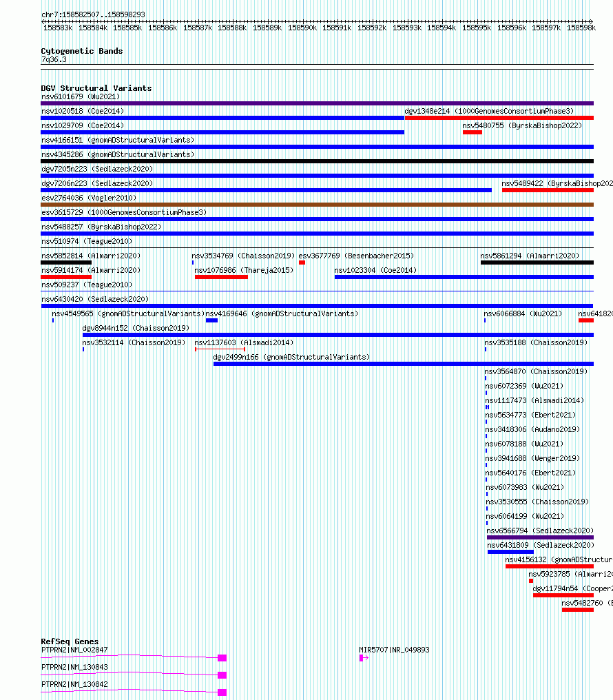Select nsv510974 (Teague2010) label
Viewport: 613px width, 700px height.
[87, 242]
